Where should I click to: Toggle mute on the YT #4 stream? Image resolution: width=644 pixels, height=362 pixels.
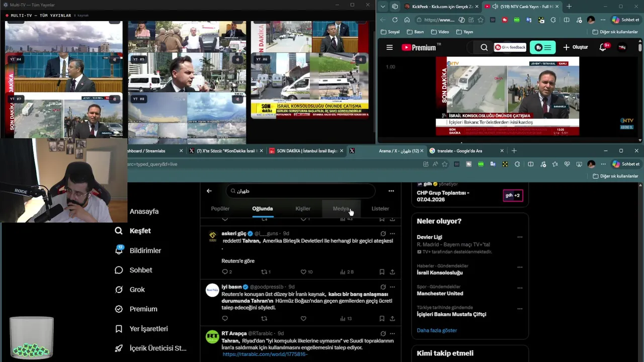[x=115, y=59]
